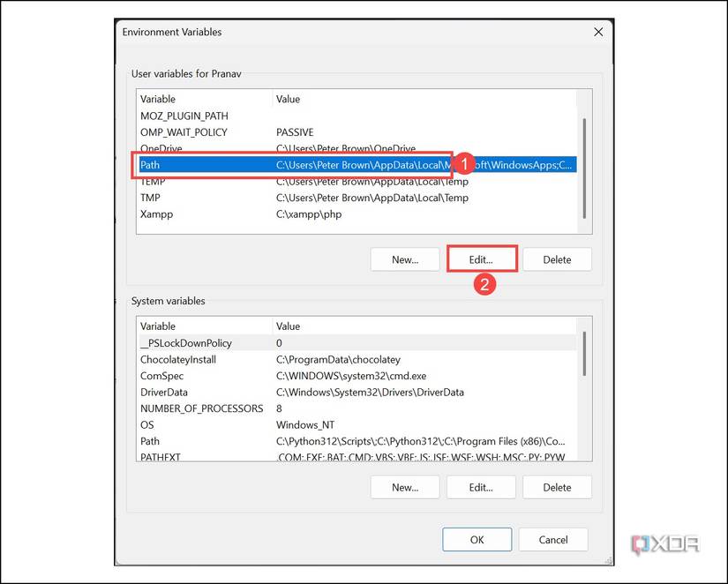Click System variables list scrollbar

584,354
